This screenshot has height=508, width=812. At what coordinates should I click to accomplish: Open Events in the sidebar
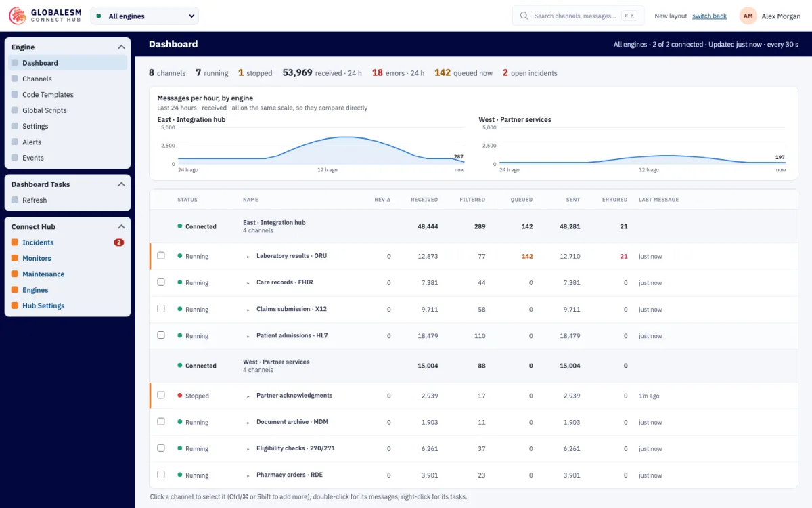coord(68,158)
